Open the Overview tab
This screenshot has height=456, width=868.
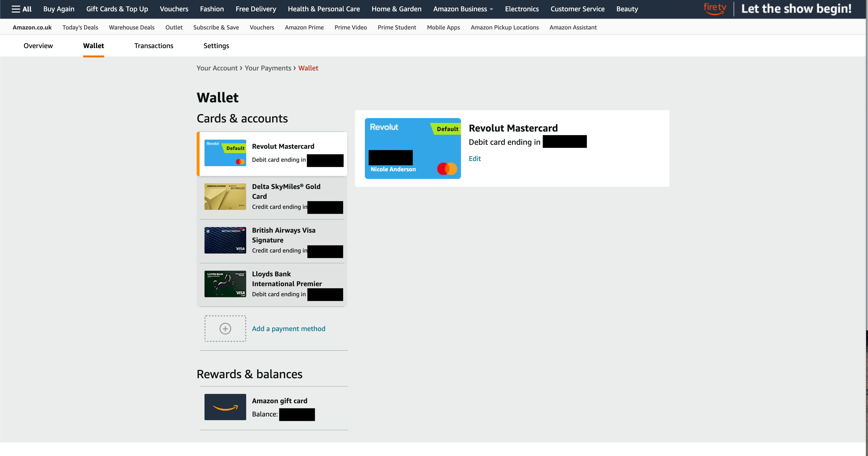click(x=38, y=46)
